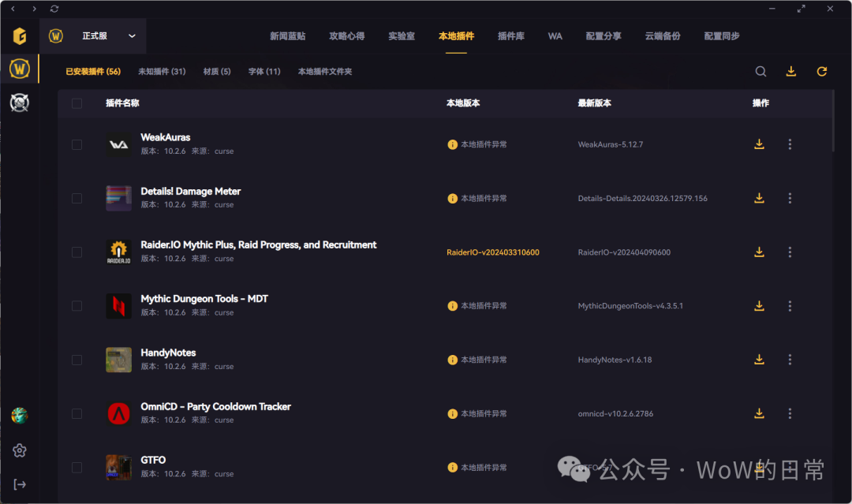Click the WeakAuras plugin thumbnail
Viewport: 852px width, 504px height.
click(x=118, y=144)
